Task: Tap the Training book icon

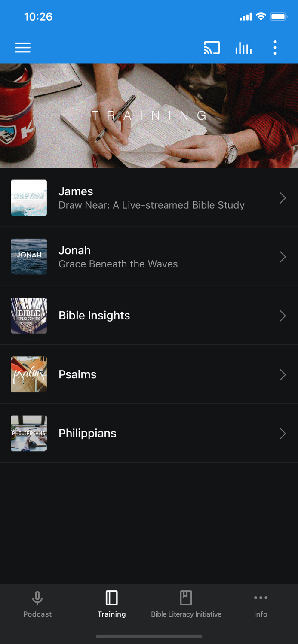Action: point(111,598)
